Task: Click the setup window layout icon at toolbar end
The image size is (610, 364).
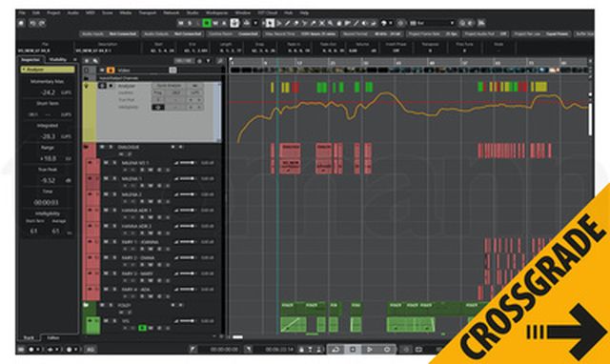Action: click(481, 23)
